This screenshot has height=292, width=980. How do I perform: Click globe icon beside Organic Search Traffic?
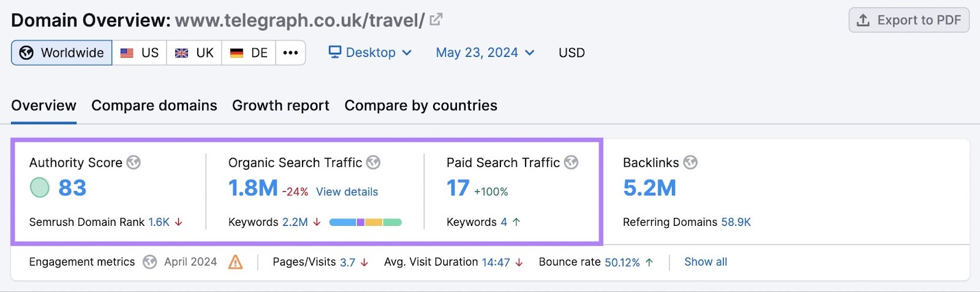(374, 162)
